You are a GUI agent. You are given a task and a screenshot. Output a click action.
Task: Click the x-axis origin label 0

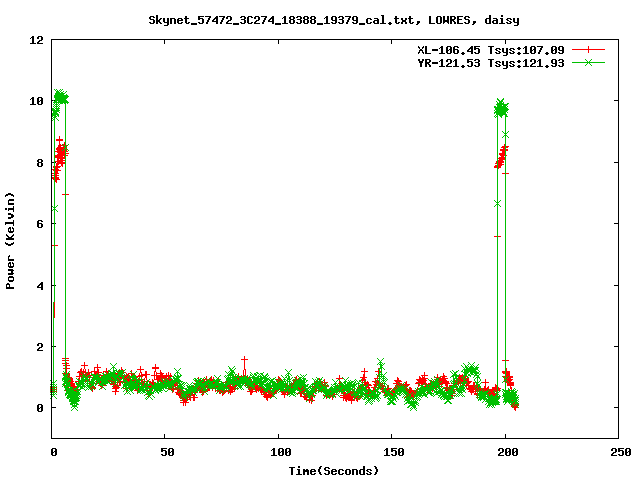click(x=53, y=452)
